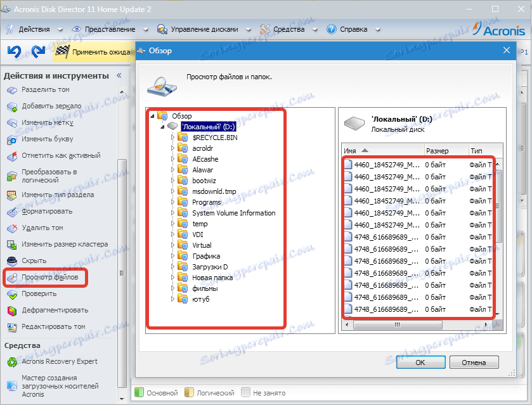The width and height of the screenshot is (532, 405).
Task: Click the 'Разделить том' split volume icon
Action: pyautogui.click(x=12, y=90)
